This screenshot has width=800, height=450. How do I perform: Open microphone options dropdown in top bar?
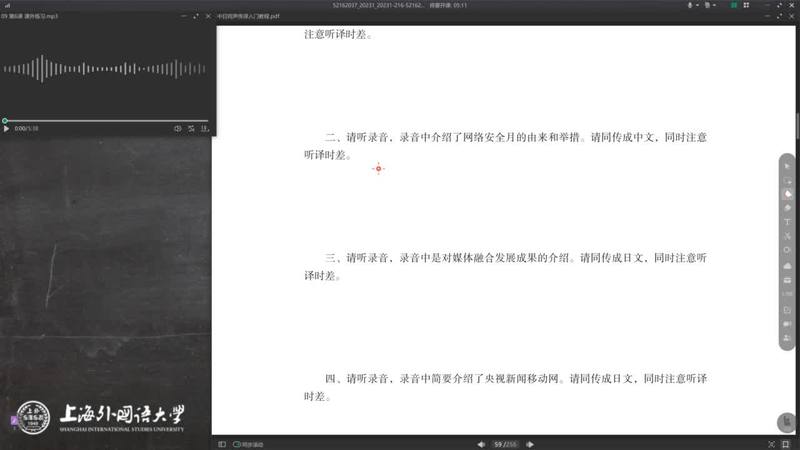click(699, 5)
